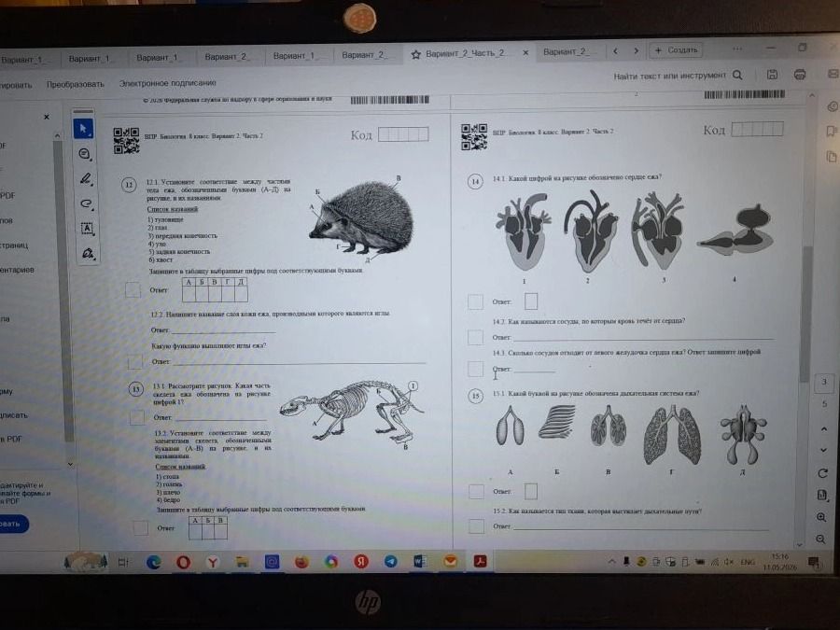Rotate page using the rotate icon
The height and width of the screenshot is (630, 840).
coord(823,473)
